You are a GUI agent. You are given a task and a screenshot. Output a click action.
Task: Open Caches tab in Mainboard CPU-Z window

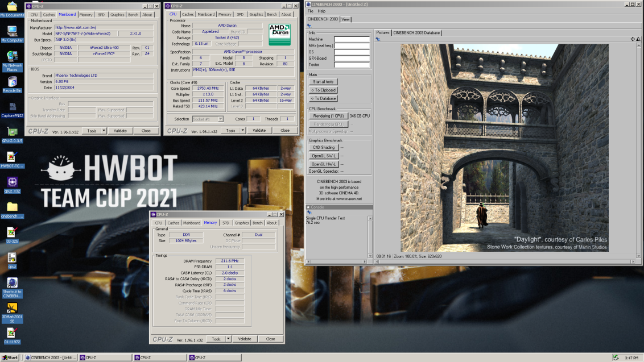pyautogui.click(x=48, y=15)
